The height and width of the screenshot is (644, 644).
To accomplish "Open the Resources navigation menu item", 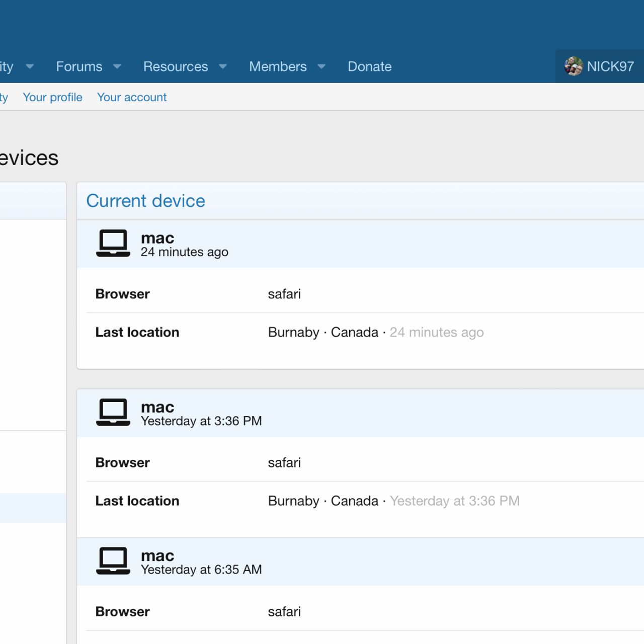I will 176,66.
